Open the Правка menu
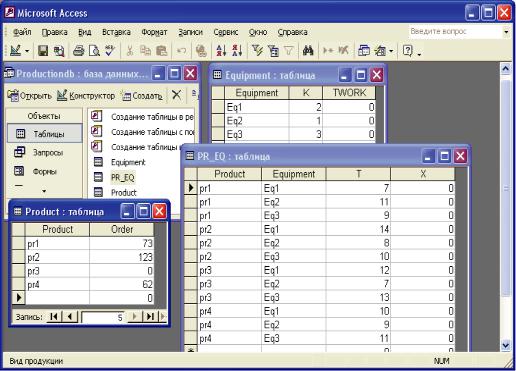Viewport: 516px width, 371px height. coord(55,32)
